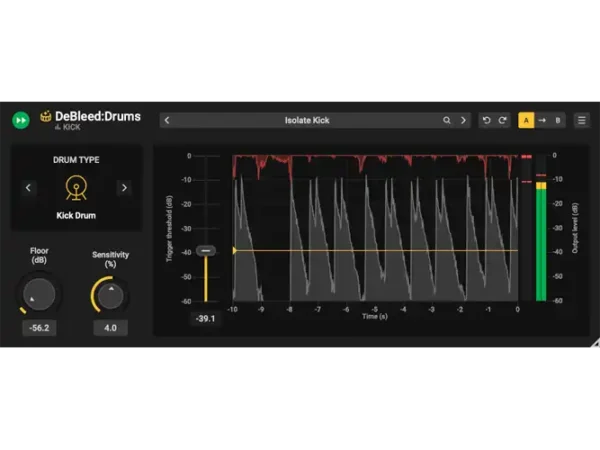Click the Kick Drum icon
The image size is (600, 450).
pyautogui.click(x=76, y=188)
